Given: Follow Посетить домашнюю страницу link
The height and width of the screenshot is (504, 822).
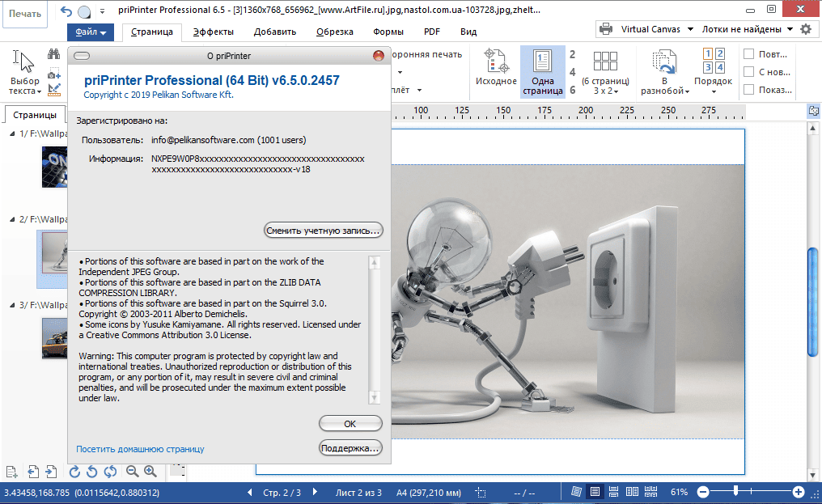Looking at the screenshot, I should click(x=140, y=449).
